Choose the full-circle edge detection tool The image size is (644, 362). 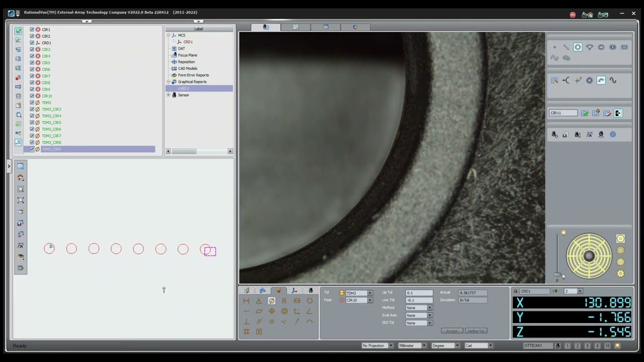click(590, 80)
